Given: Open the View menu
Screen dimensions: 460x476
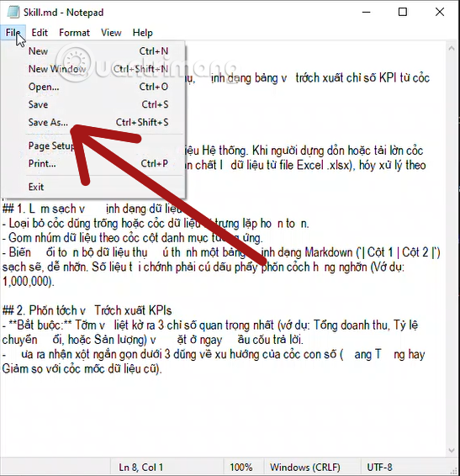Looking at the screenshot, I should [111, 33].
